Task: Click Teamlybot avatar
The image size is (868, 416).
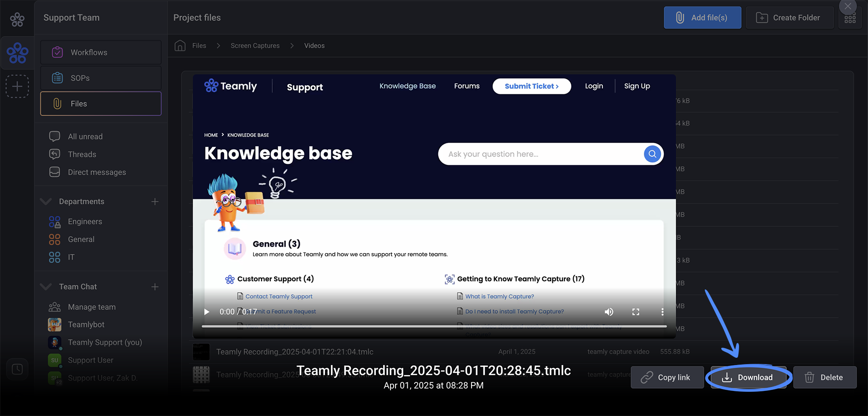Action: pyautogui.click(x=55, y=325)
